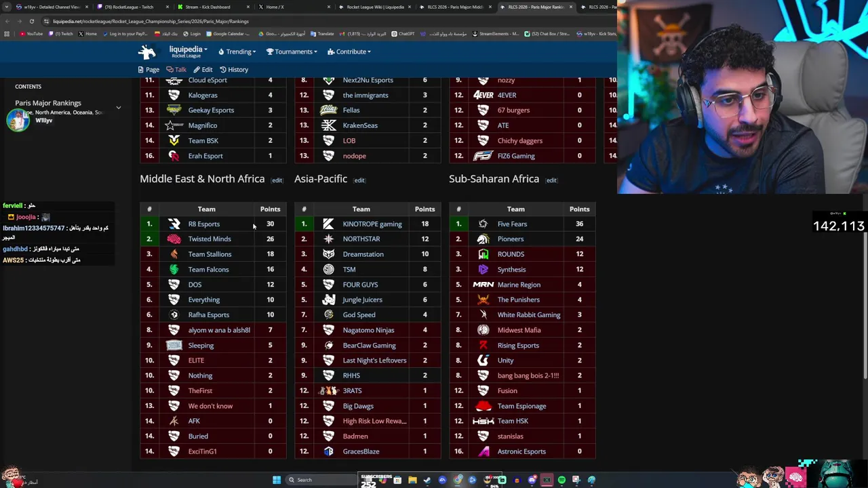Open Spotify from the taskbar
Screen dimensions: 868x488
click(x=561, y=480)
